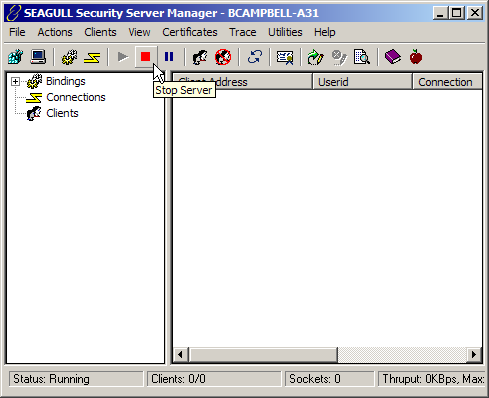Click the prohibited client toolbar icon
489x398 pixels.
223,57
